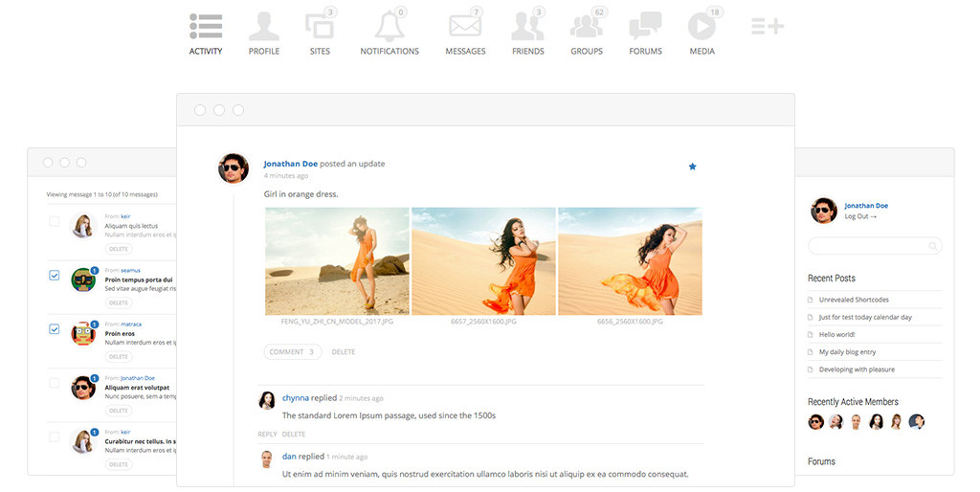Screen dimensions: 980x492
Task: Uncheck the message from seamus
Action: (x=55, y=276)
